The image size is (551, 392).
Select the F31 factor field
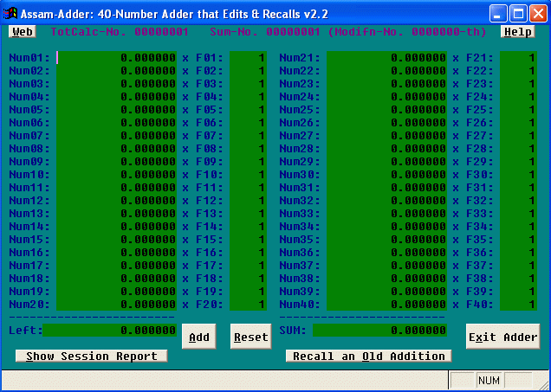518,188
